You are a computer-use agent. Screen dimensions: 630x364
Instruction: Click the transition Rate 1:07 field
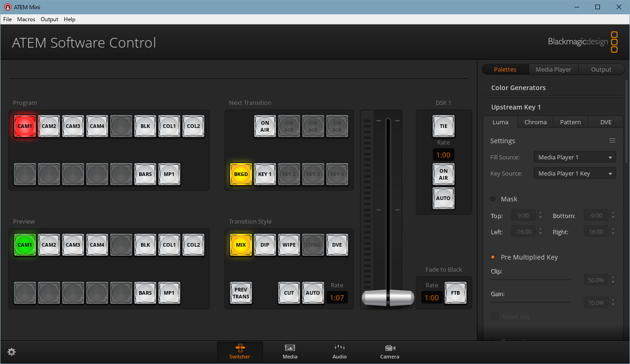[x=337, y=297]
